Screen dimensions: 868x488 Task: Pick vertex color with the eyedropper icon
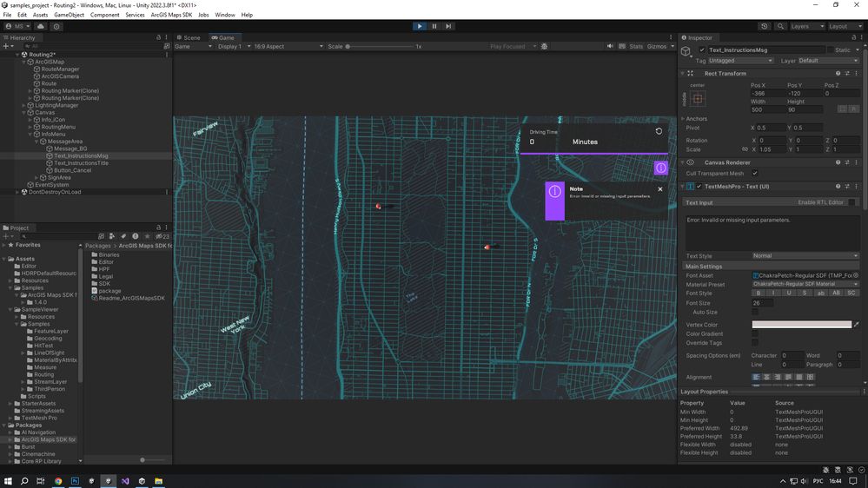point(856,325)
